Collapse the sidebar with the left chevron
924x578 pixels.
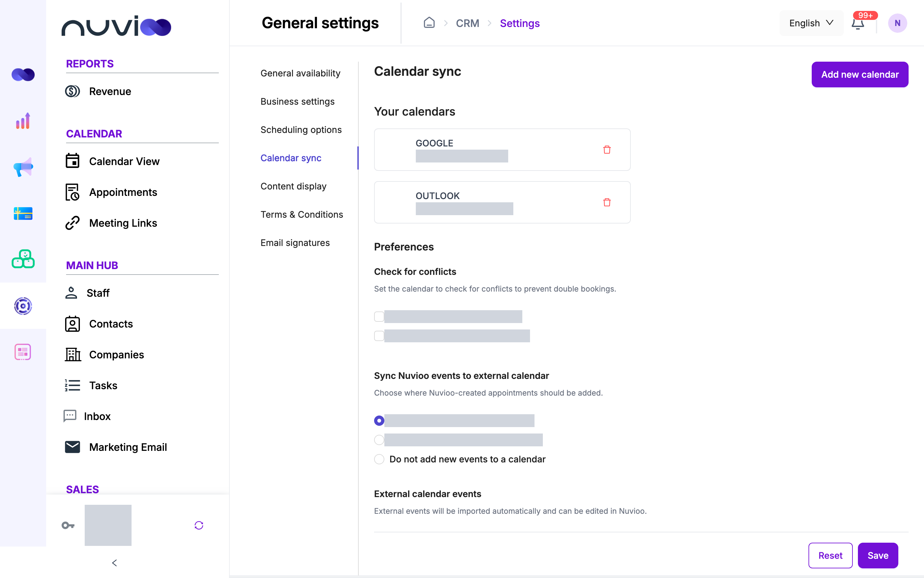[114, 563]
